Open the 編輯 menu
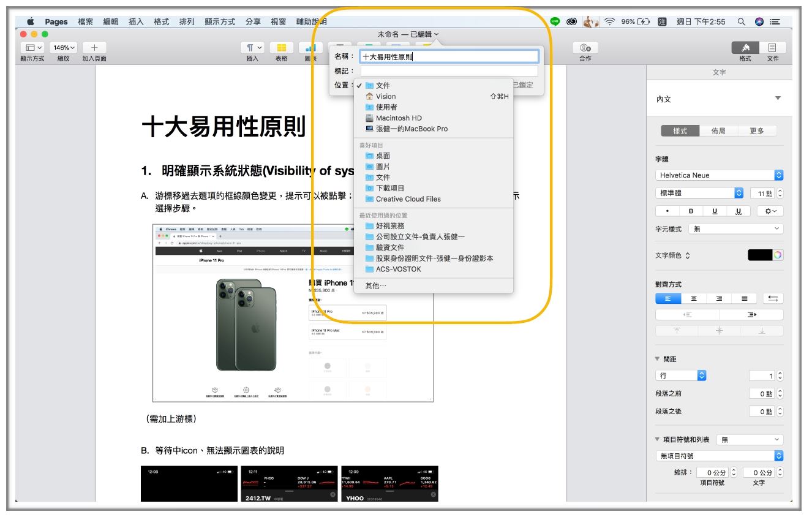The width and height of the screenshot is (812, 517). click(111, 21)
